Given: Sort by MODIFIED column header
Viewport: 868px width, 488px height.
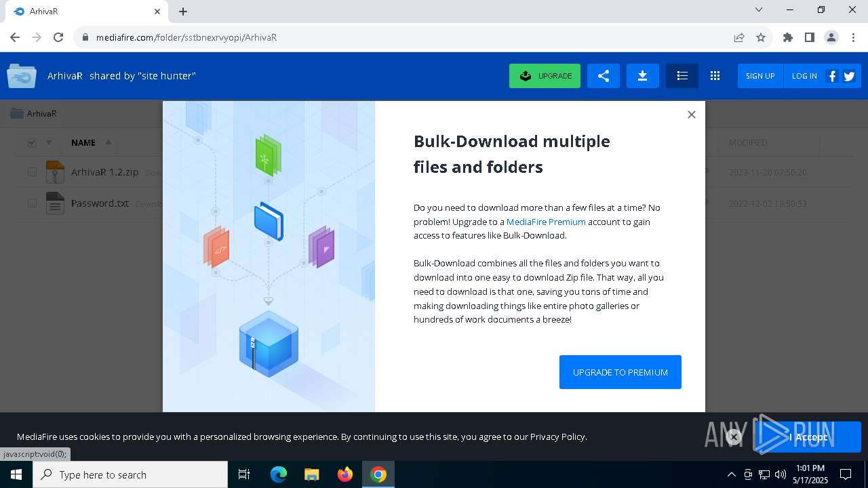Looking at the screenshot, I should click(748, 142).
